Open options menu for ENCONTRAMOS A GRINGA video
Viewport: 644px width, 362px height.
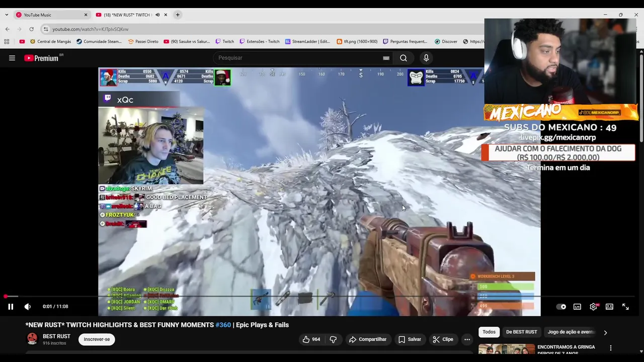(611, 348)
